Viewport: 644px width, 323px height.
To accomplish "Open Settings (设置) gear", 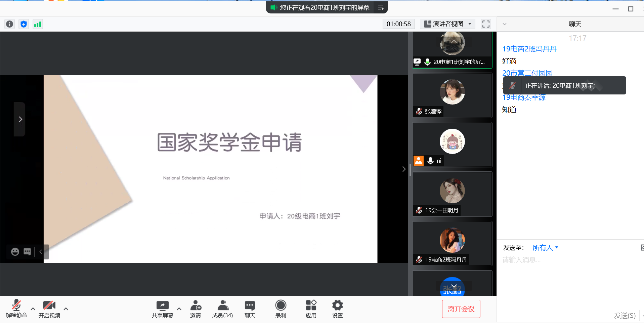I will click(x=337, y=309).
